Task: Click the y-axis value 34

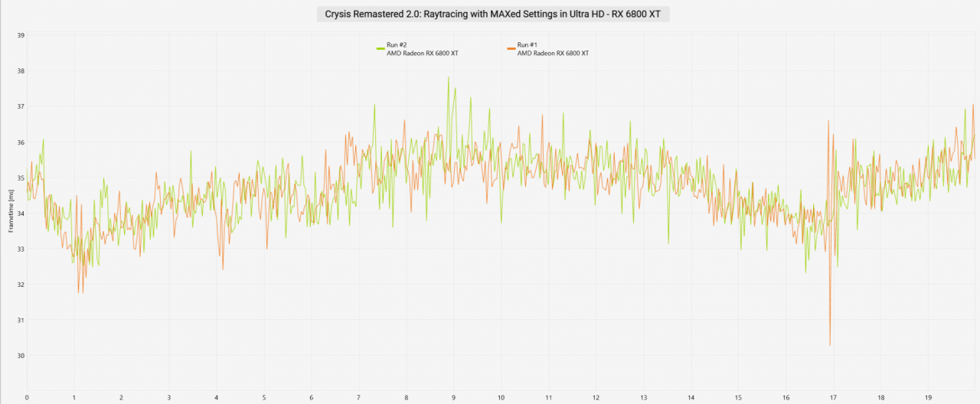Action: 21,213
